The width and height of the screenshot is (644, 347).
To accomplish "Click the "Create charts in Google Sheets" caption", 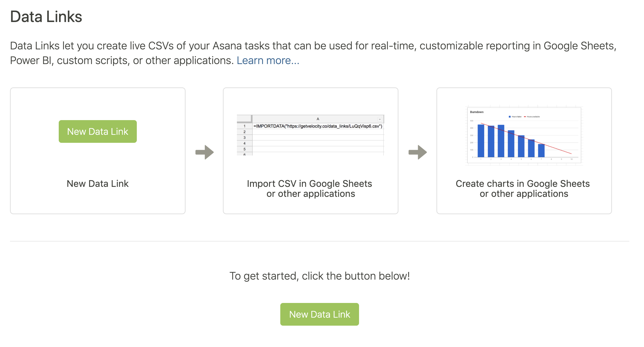I will click(523, 184).
